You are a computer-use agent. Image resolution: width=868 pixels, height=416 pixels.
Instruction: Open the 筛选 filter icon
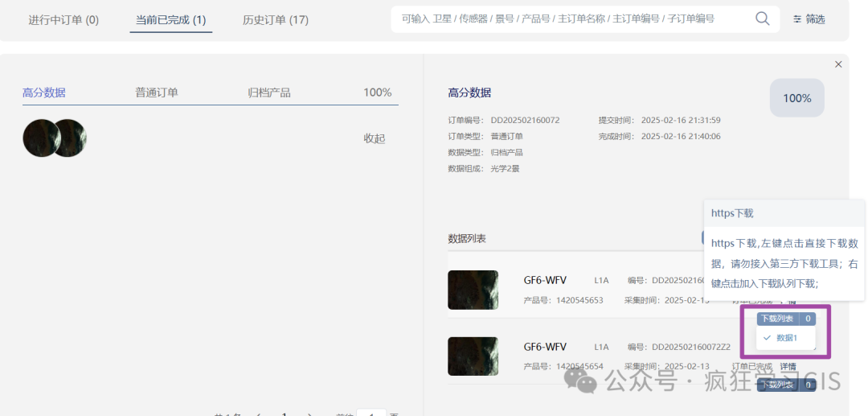pyautogui.click(x=797, y=19)
